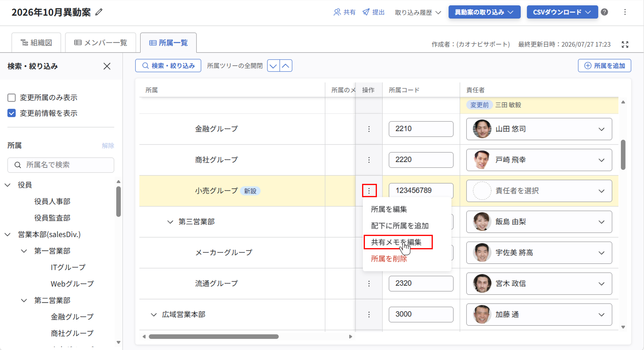Click 山田 悠司's avatar photo
Viewport: 644px width, 350px height.
pyautogui.click(x=482, y=129)
